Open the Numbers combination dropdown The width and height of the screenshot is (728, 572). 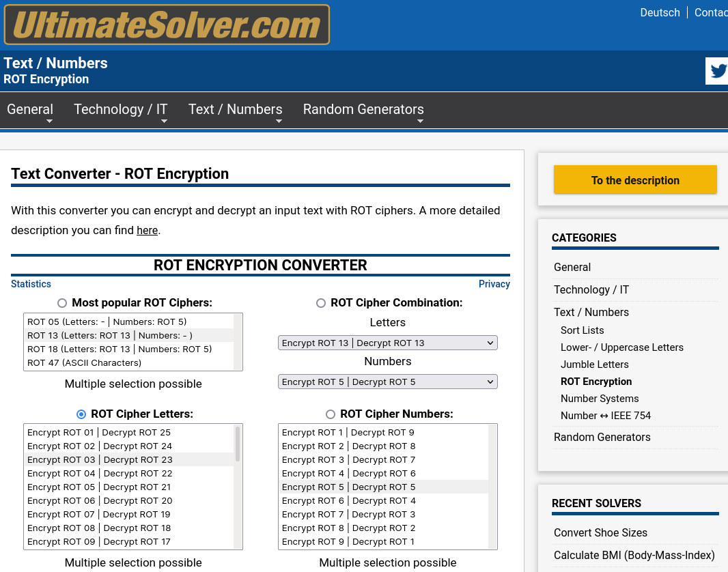point(388,382)
